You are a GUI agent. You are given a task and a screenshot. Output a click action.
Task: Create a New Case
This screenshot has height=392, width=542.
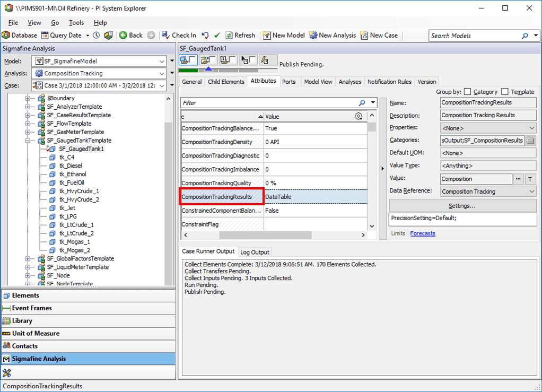pyautogui.click(x=379, y=36)
